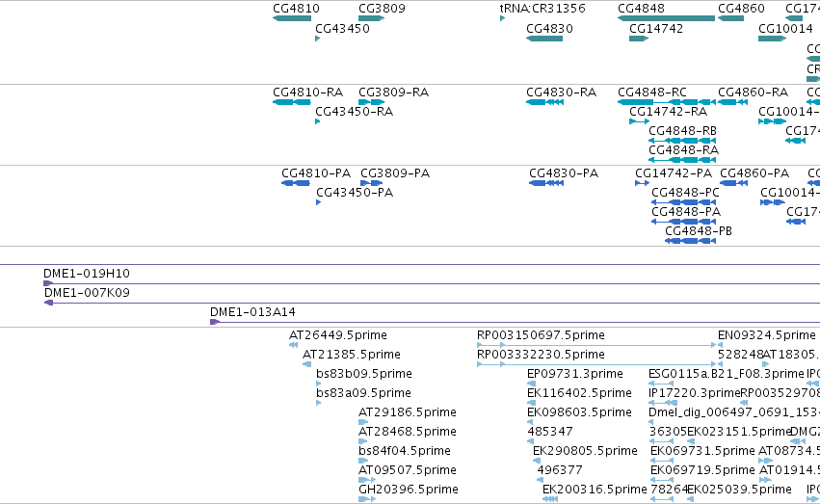Select EST EK025039.5prime

[739, 490]
